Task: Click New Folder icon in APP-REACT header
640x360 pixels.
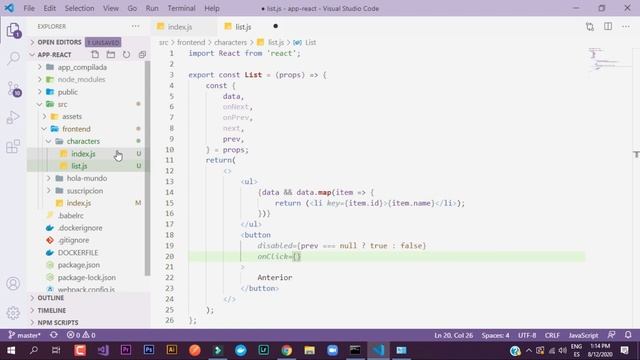Action: tap(111, 54)
